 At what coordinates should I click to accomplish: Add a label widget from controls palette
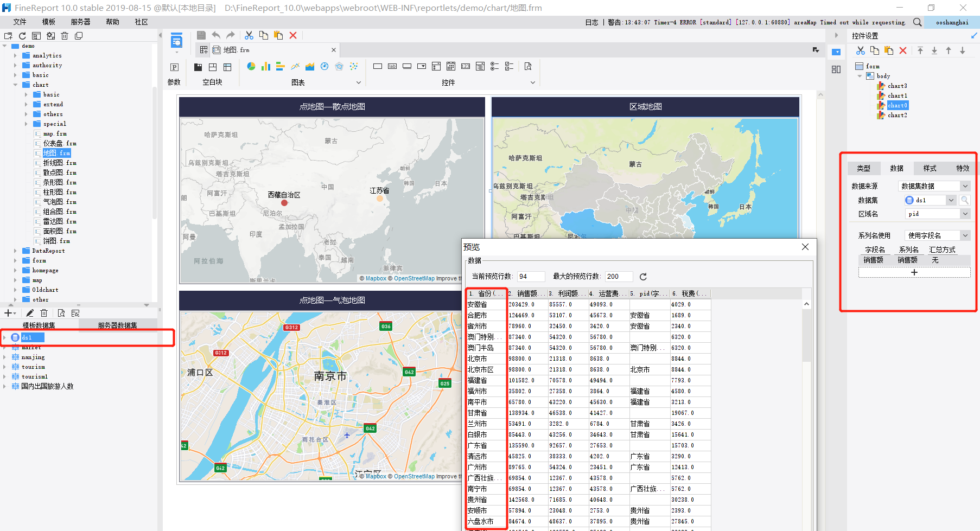(392, 66)
